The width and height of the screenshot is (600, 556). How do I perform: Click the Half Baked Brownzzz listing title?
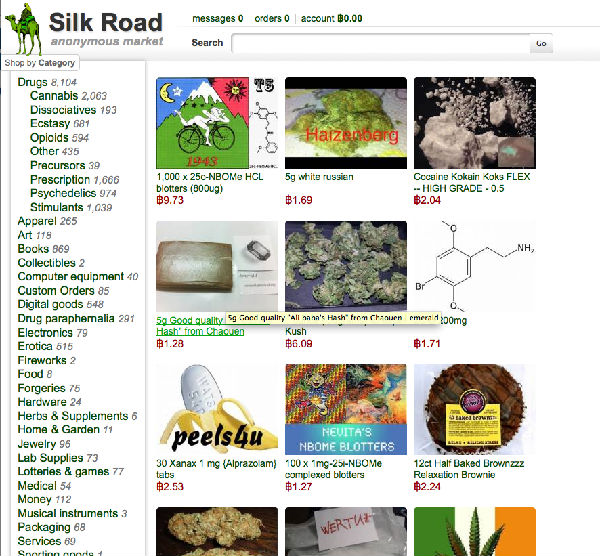click(469, 469)
